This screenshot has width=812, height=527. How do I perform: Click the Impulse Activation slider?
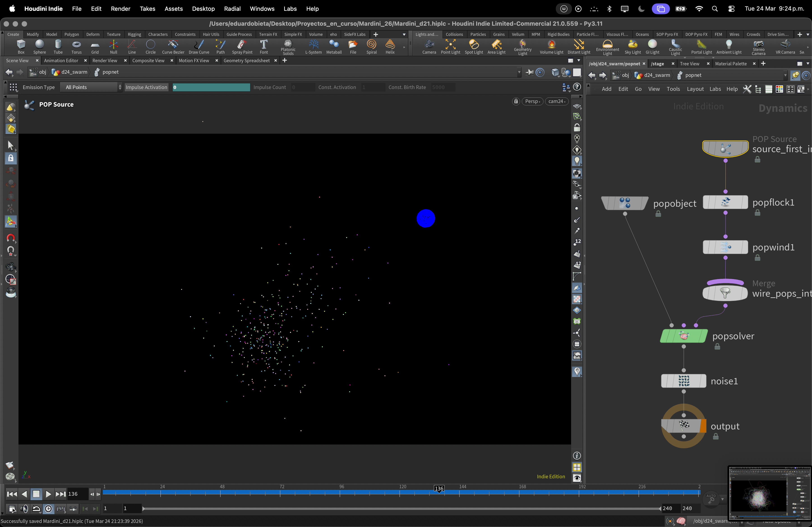click(211, 87)
